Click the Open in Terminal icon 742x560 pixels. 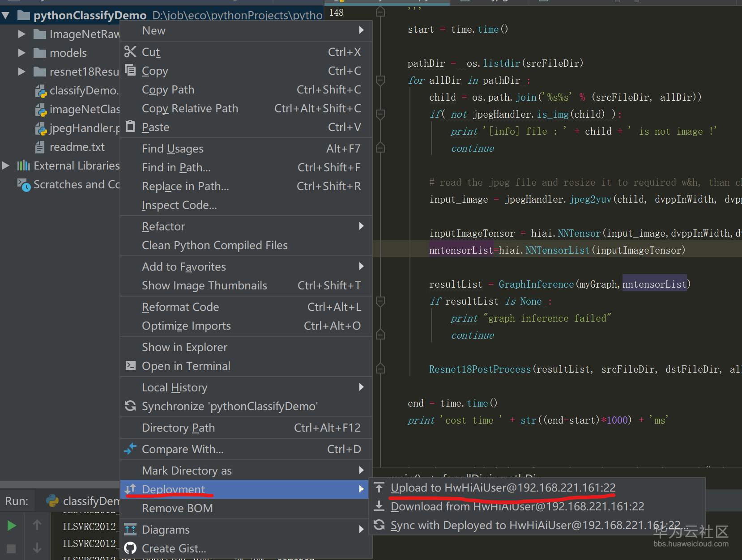[130, 365]
